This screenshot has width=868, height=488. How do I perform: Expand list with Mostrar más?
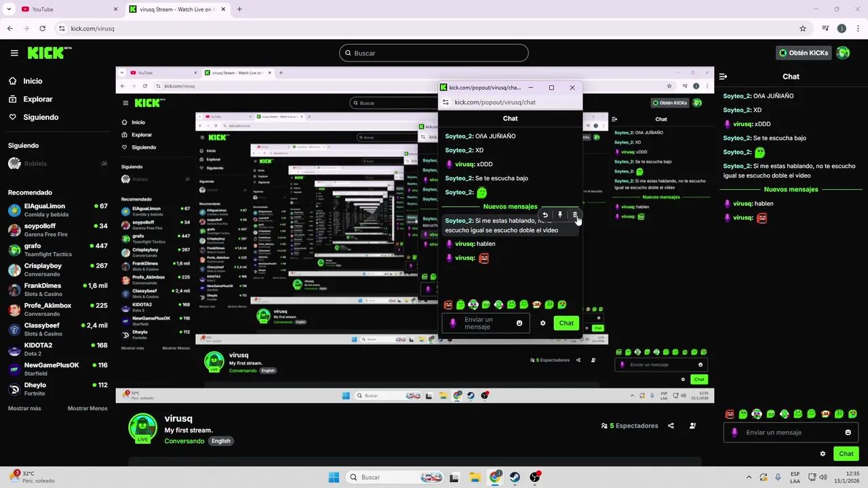click(x=24, y=408)
